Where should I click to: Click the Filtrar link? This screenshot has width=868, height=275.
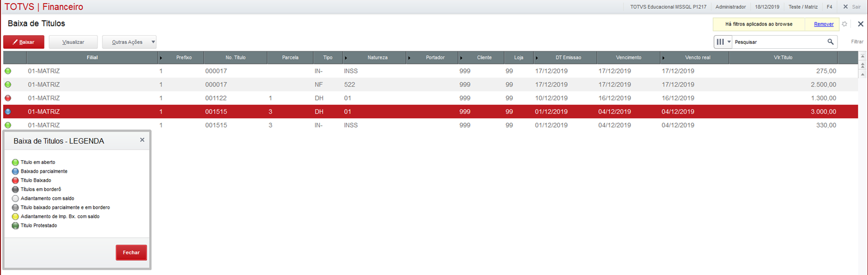click(x=857, y=42)
